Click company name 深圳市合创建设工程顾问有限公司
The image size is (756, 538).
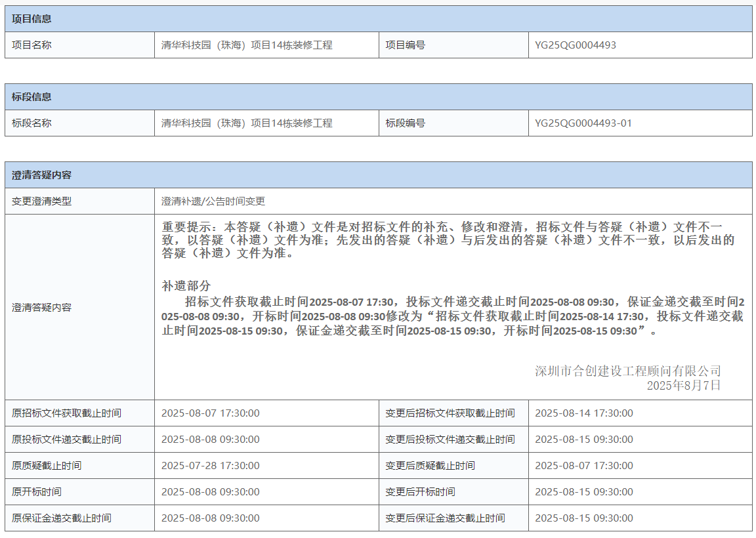(x=628, y=371)
